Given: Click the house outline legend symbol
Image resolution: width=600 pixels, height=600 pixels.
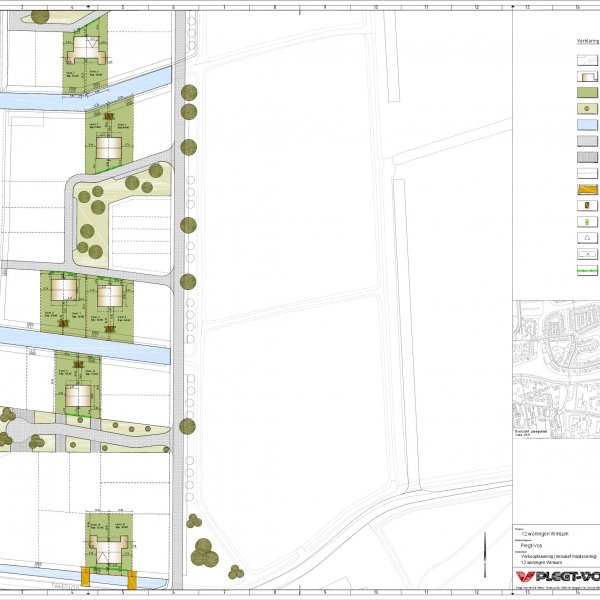Looking at the screenshot, I should point(587,76).
